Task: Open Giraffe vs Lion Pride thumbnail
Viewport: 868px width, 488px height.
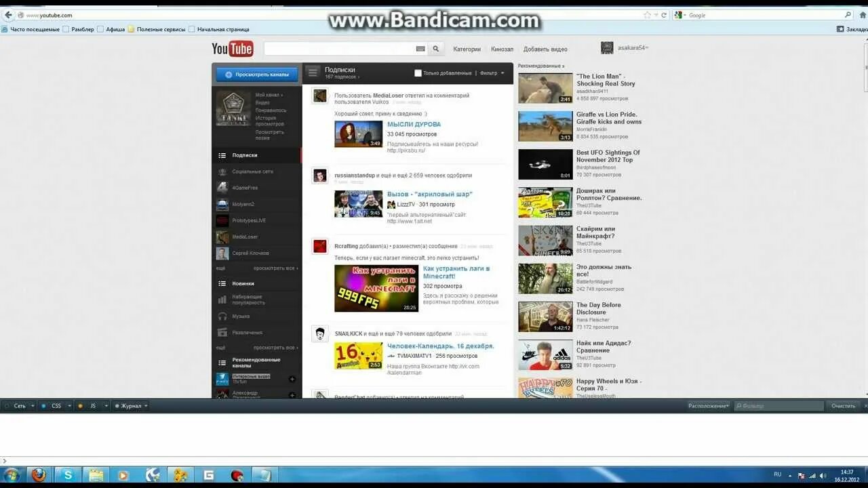Action: pyautogui.click(x=545, y=126)
